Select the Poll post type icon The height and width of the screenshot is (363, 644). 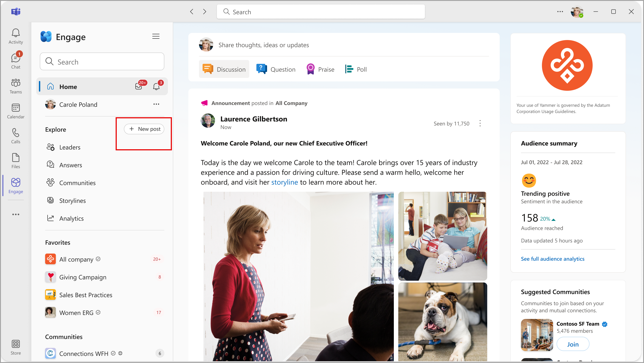(x=349, y=69)
